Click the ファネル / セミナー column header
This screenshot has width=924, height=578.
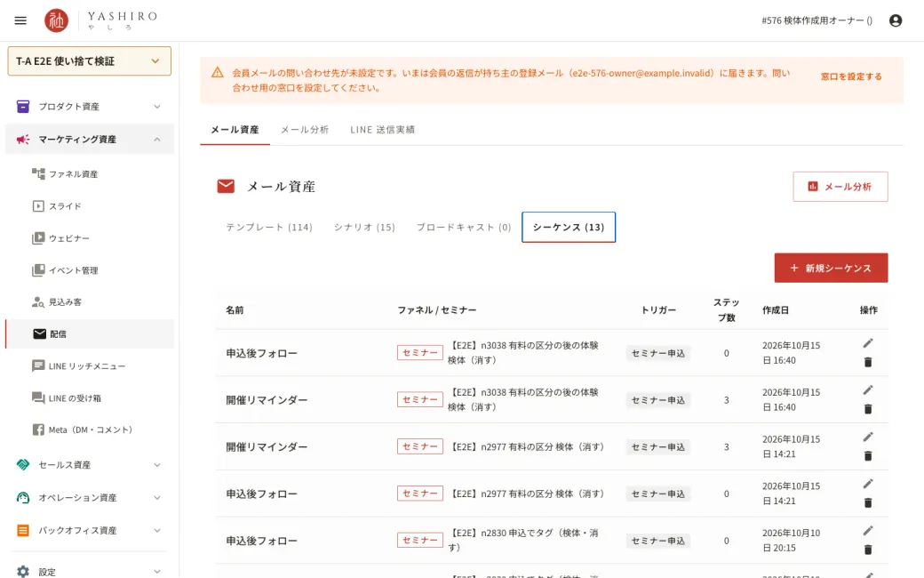(436, 309)
